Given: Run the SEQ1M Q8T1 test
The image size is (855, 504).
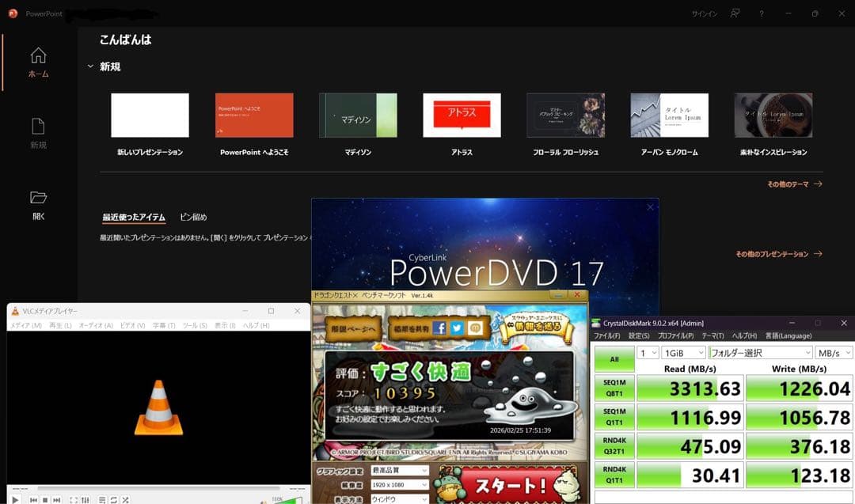Looking at the screenshot, I should (x=614, y=388).
